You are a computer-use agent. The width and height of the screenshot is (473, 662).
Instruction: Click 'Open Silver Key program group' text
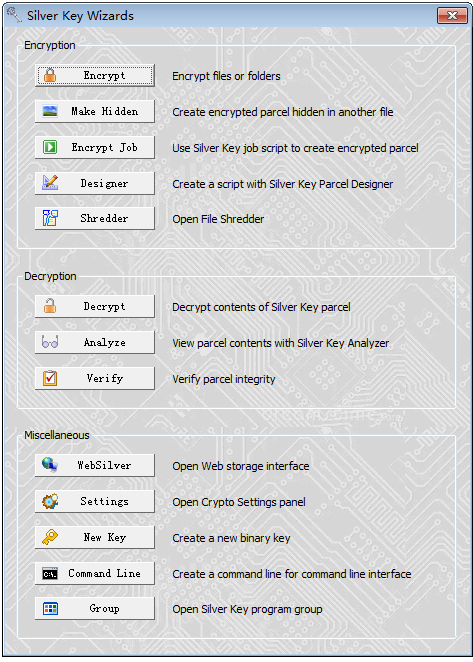pos(247,609)
